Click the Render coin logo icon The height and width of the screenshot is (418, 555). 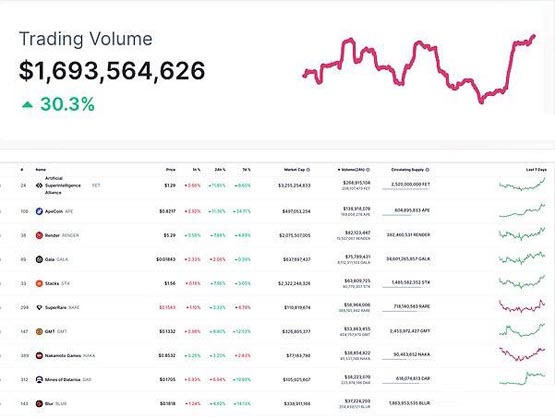pyautogui.click(x=39, y=235)
